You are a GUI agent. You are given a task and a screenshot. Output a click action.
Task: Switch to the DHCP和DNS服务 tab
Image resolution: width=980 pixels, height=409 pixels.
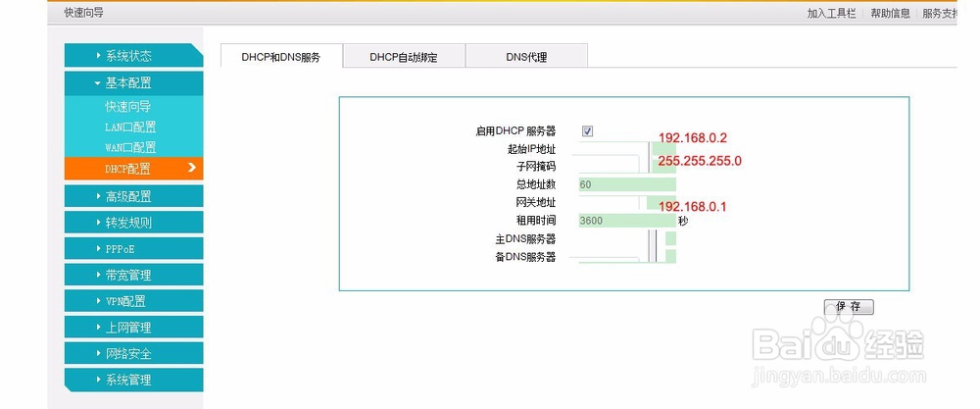(x=281, y=57)
